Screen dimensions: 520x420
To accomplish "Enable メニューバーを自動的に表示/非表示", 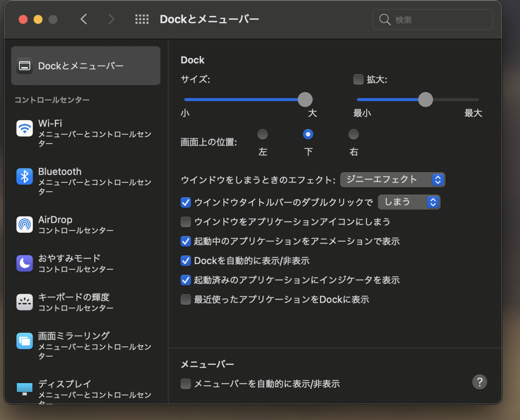I will [185, 384].
